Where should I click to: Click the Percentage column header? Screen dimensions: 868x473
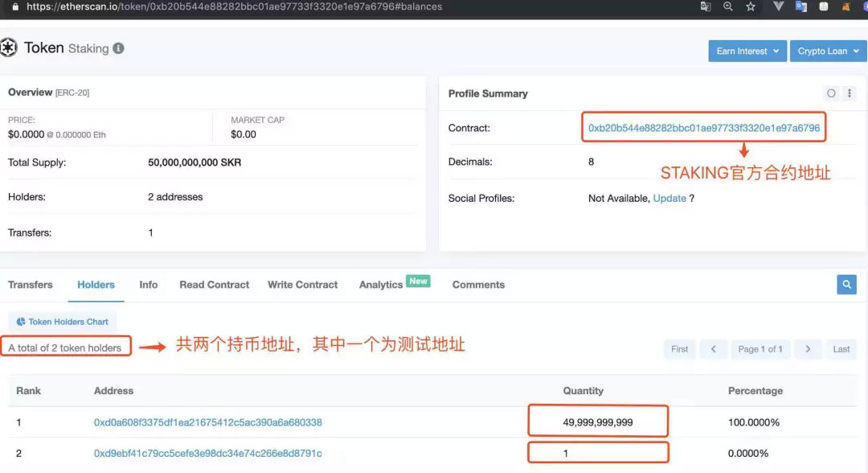(x=755, y=390)
